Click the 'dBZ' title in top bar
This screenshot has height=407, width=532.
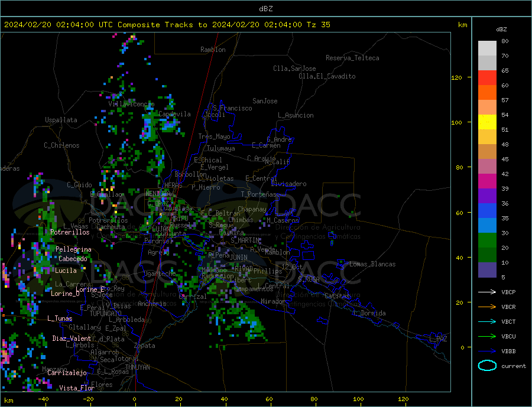[265, 9]
